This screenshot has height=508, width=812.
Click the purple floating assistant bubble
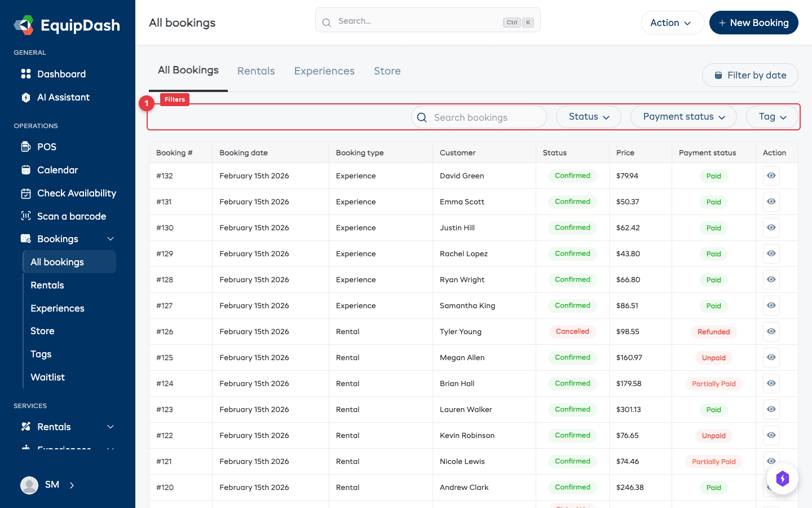pos(783,478)
